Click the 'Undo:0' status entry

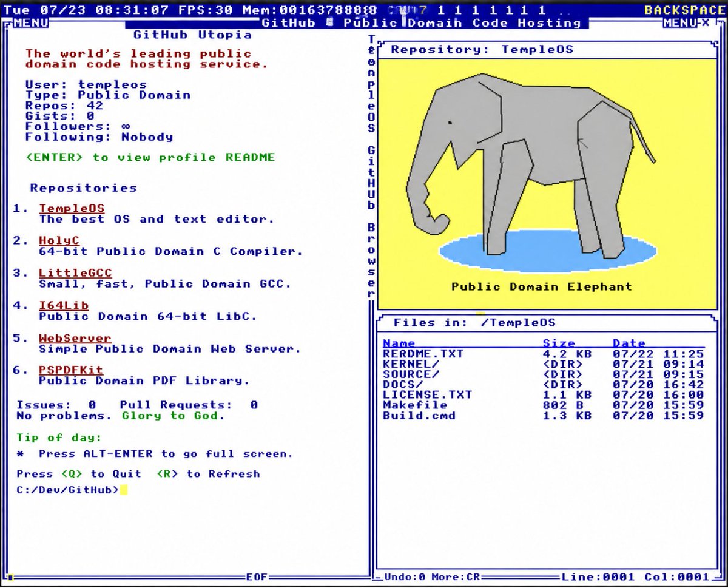click(x=405, y=576)
